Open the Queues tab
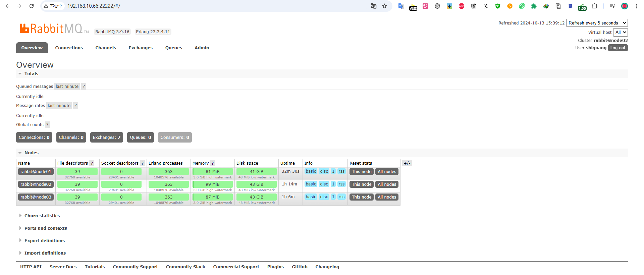 coord(174,48)
